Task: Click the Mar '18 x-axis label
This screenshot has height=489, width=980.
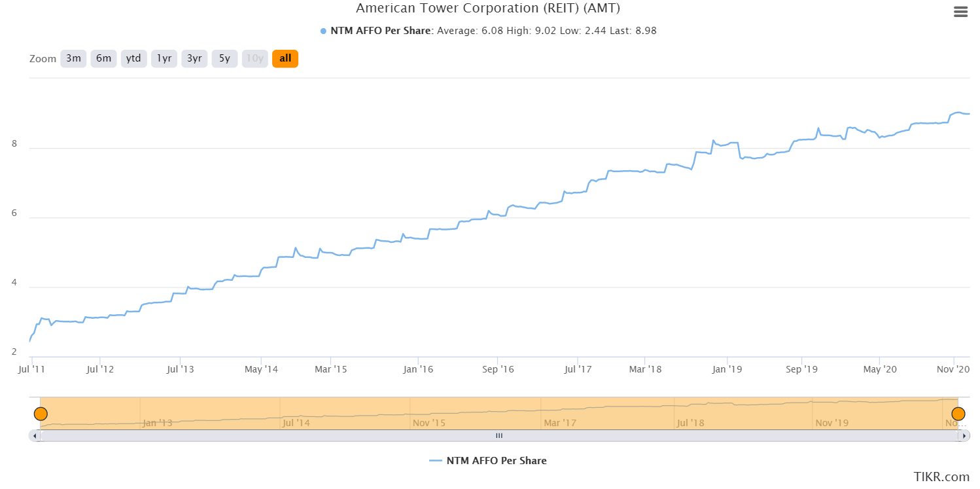Action: (x=646, y=369)
